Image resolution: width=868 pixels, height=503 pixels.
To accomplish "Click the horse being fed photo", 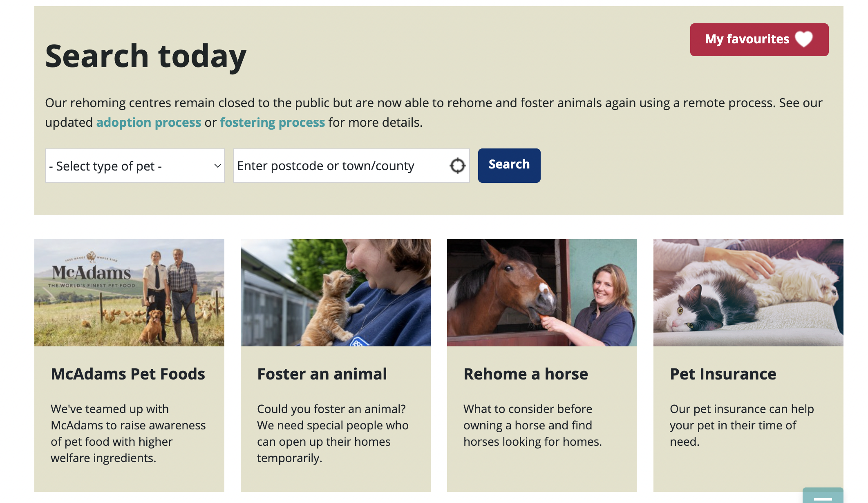I will pyautogui.click(x=542, y=293).
